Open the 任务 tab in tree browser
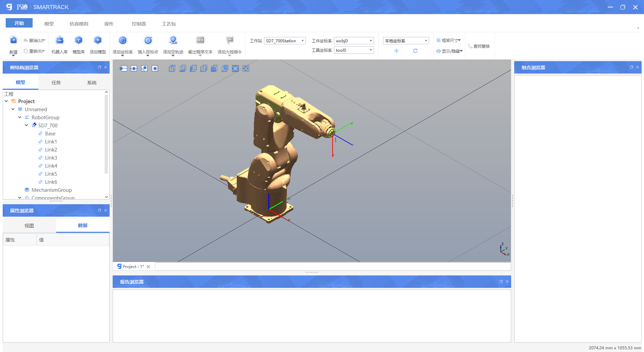 coord(56,83)
